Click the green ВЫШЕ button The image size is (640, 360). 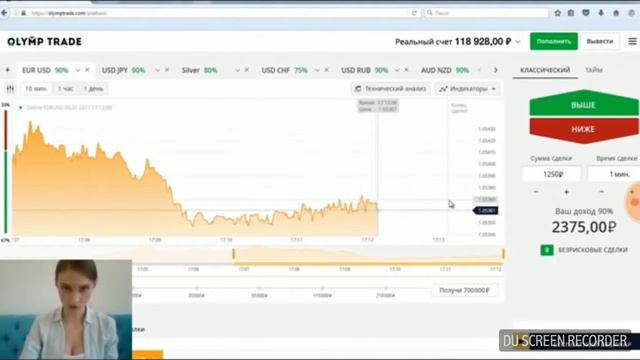click(x=584, y=103)
